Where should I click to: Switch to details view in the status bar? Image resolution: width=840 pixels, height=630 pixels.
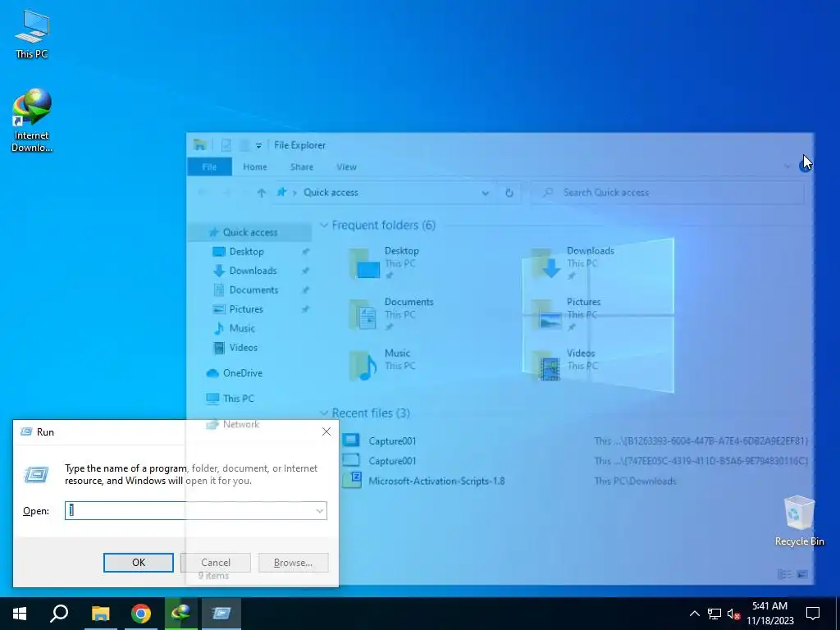click(784, 574)
